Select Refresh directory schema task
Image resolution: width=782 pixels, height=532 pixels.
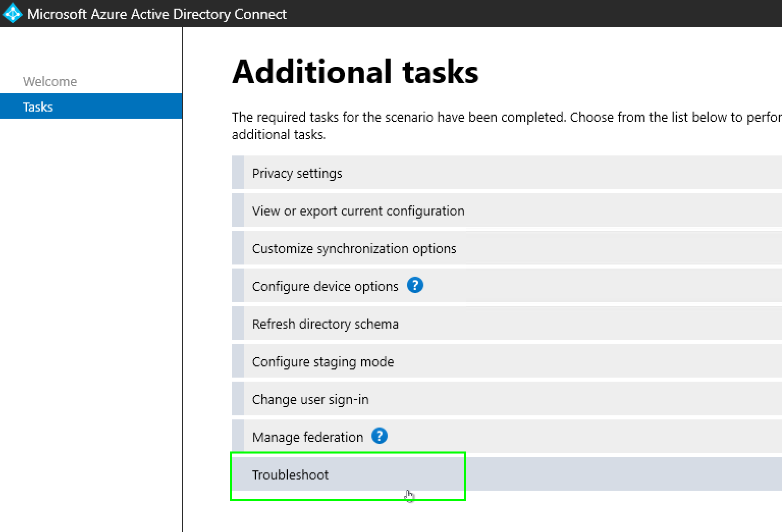[507, 323]
